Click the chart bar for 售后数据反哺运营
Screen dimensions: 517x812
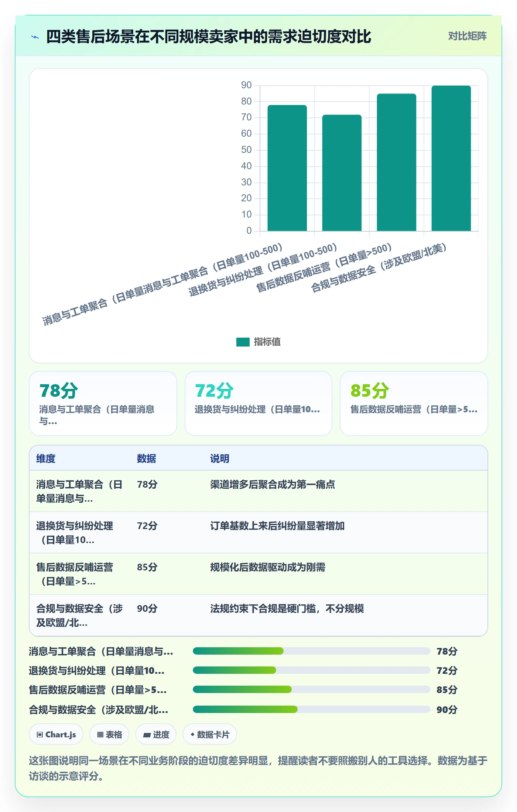pyautogui.click(x=397, y=163)
